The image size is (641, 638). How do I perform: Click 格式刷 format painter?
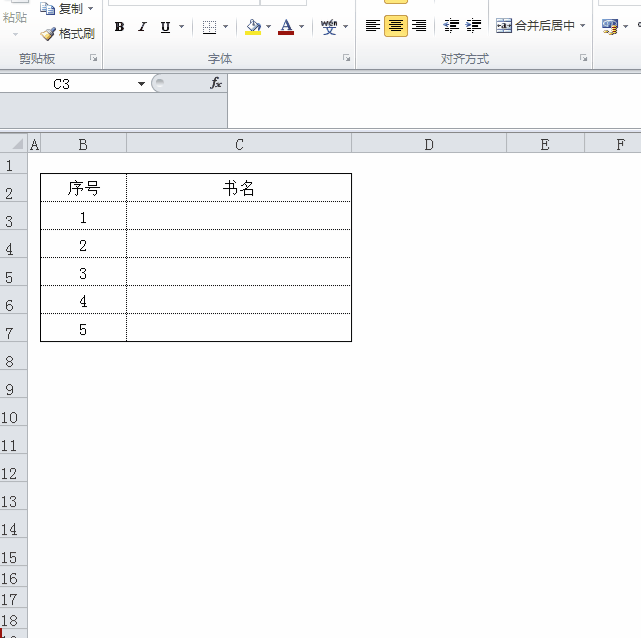tap(68, 34)
